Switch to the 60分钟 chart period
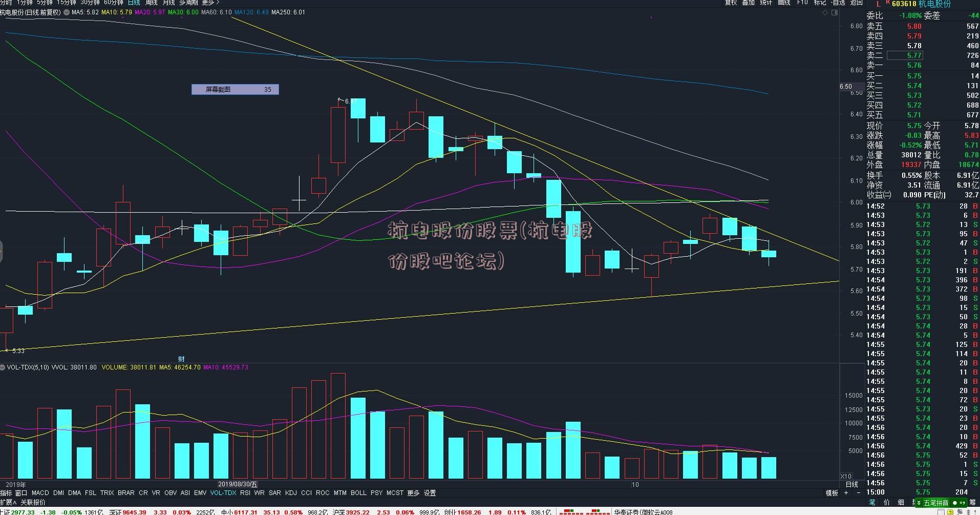This screenshot has width=980, height=515. point(113,3)
